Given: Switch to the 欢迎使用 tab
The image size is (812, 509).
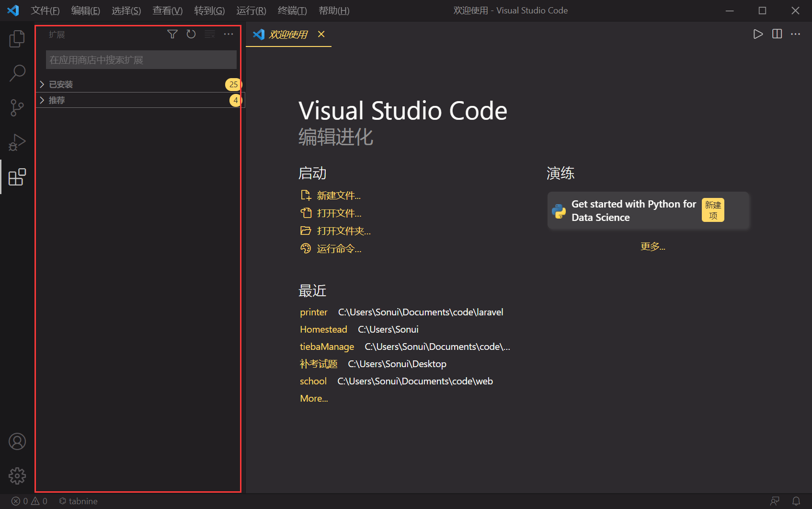Looking at the screenshot, I should point(288,34).
